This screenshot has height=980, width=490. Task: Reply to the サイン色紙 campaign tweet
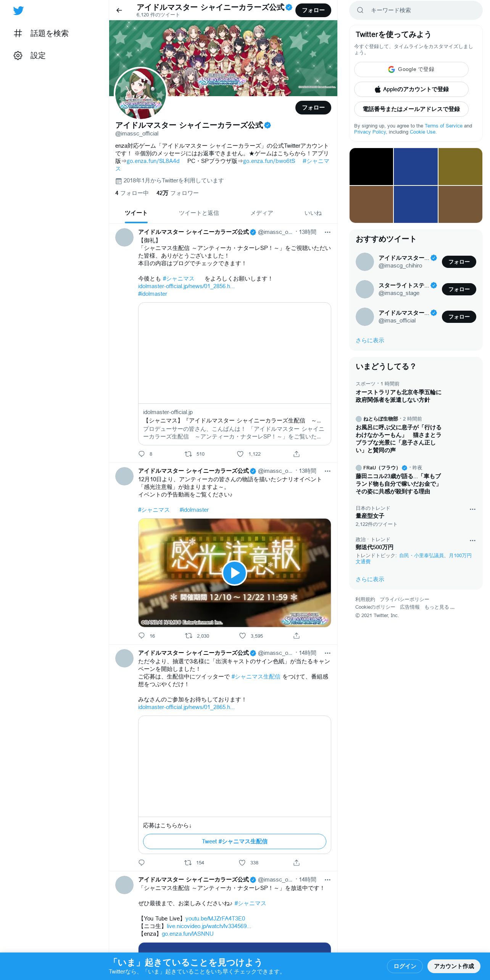pyautogui.click(x=142, y=862)
